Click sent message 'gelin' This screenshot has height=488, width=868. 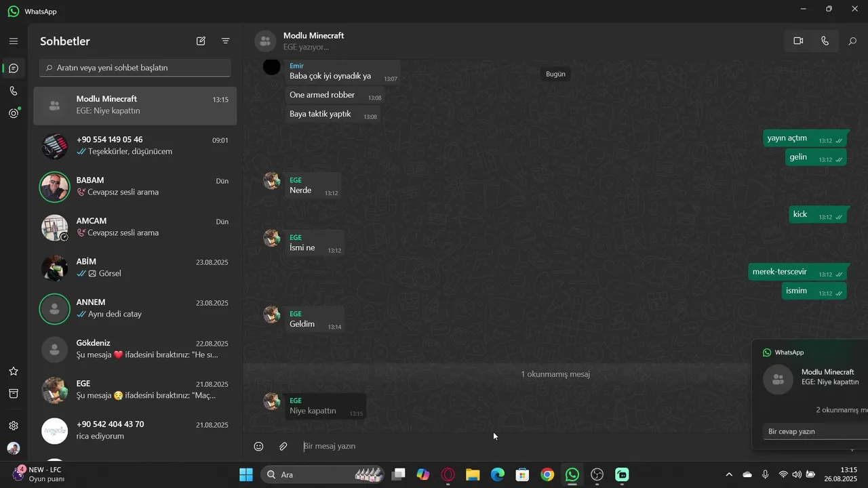point(816,157)
